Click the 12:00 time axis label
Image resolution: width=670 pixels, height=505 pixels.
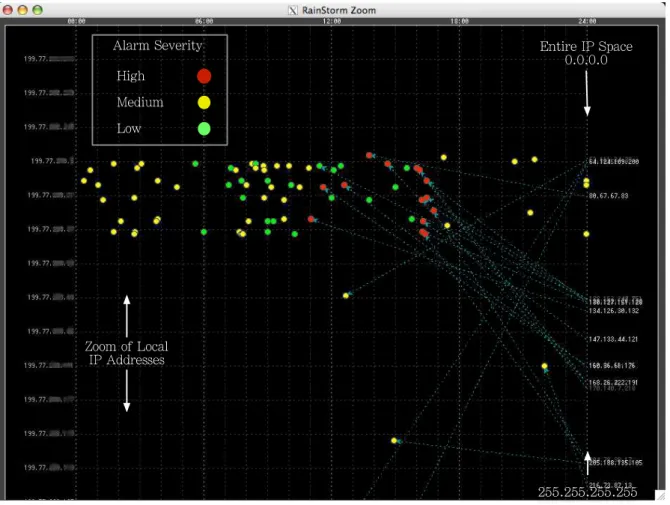(332, 21)
